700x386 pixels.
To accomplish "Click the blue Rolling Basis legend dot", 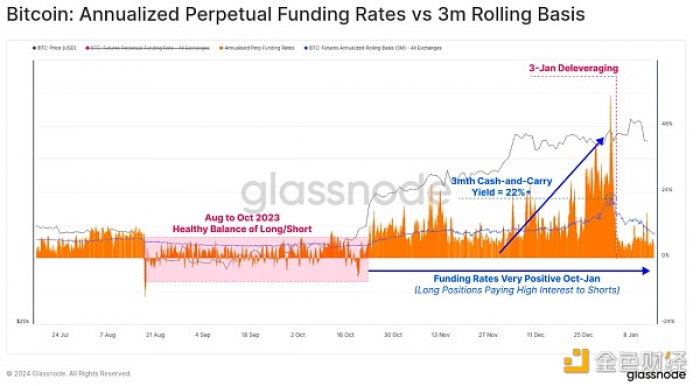I will pyautogui.click(x=306, y=48).
